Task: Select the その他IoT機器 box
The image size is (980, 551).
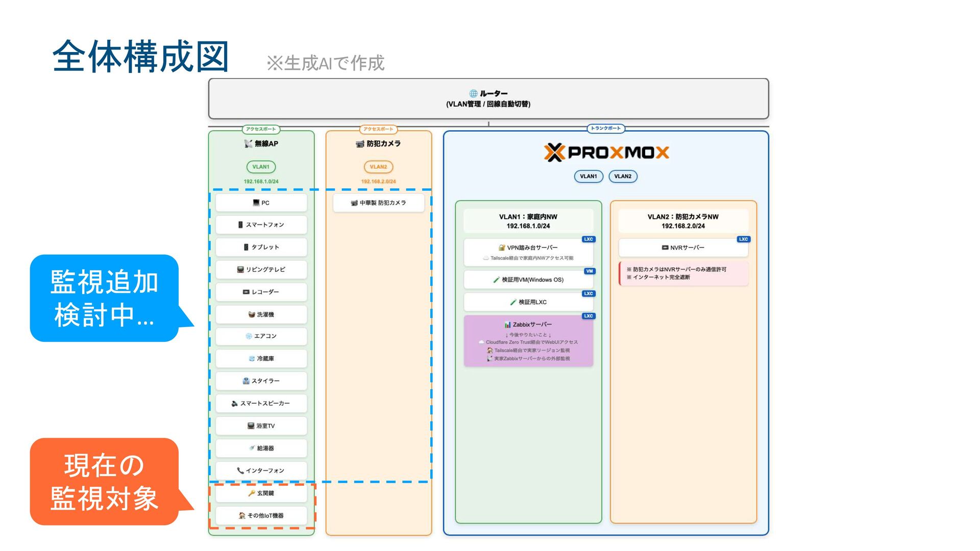Action: [x=261, y=516]
